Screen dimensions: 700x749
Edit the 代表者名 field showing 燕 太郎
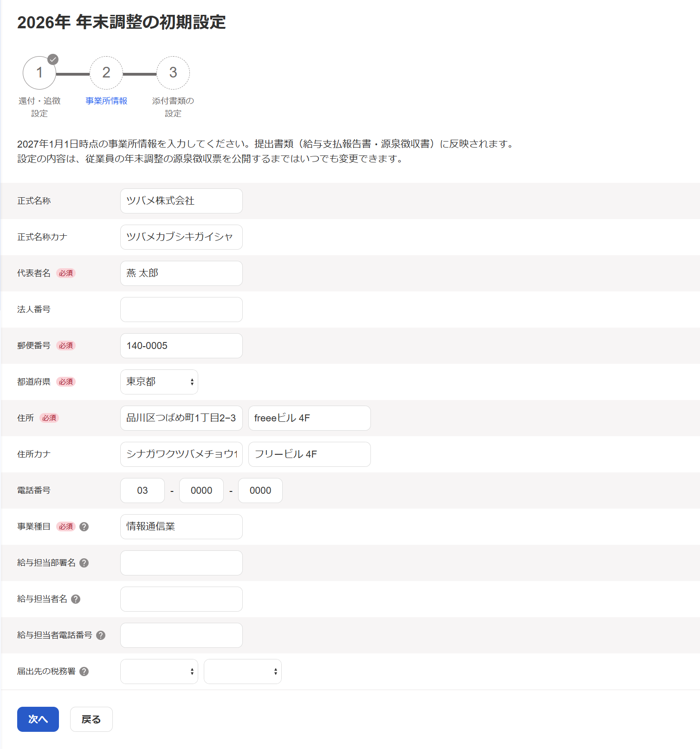pyautogui.click(x=181, y=273)
